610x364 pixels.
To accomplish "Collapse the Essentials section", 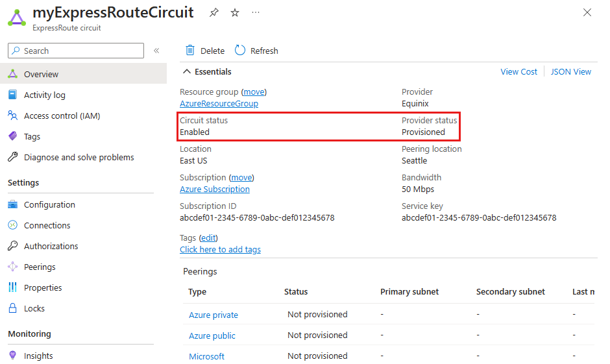I will pyautogui.click(x=187, y=72).
